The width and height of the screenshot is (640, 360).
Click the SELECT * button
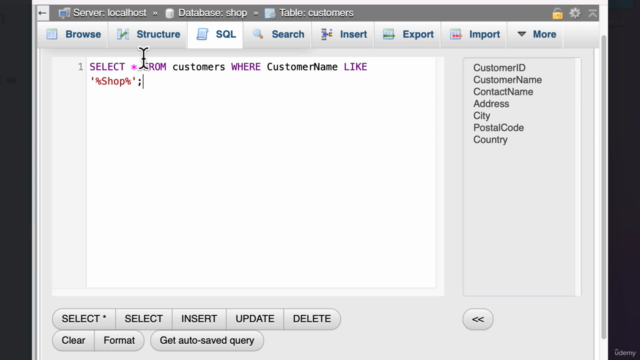pyautogui.click(x=84, y=319)
